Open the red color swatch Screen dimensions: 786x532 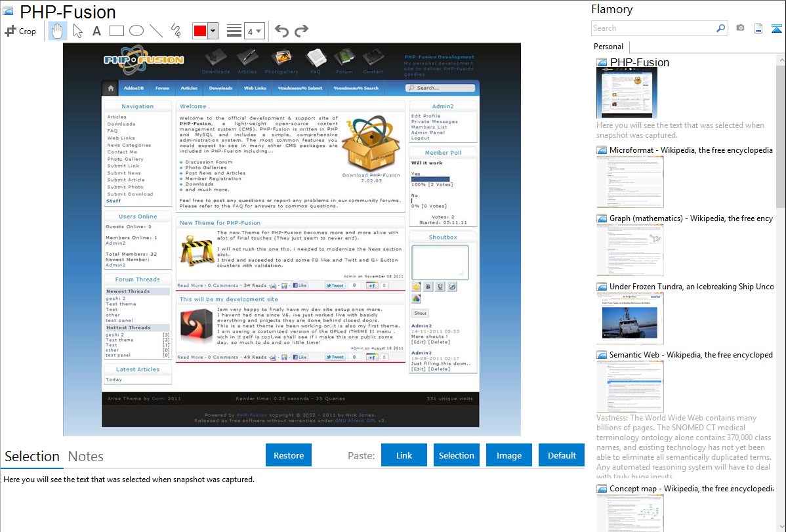[x=200, y=31]
